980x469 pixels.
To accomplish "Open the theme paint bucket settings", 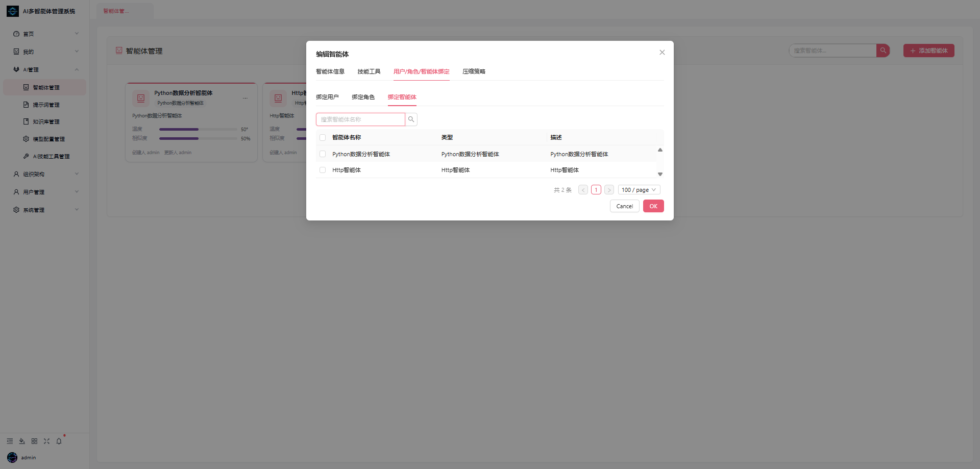I will click(22, 441).
